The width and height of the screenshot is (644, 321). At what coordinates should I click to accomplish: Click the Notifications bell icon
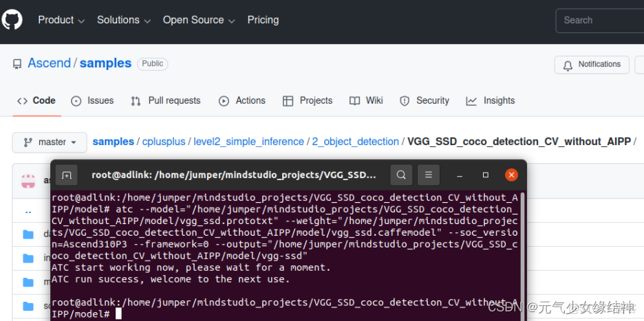(x=568, y=65)
